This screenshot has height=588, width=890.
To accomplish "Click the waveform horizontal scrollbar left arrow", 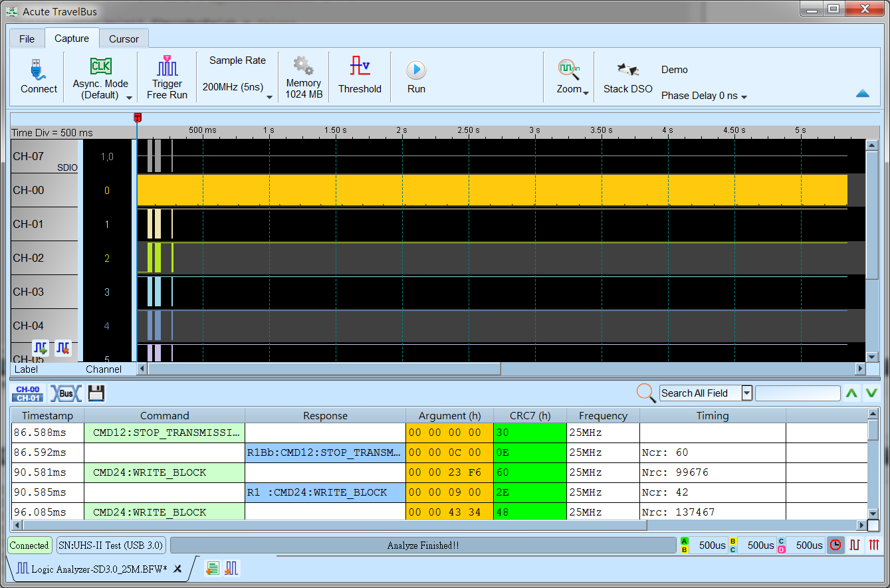I will [x=142, y=368].
